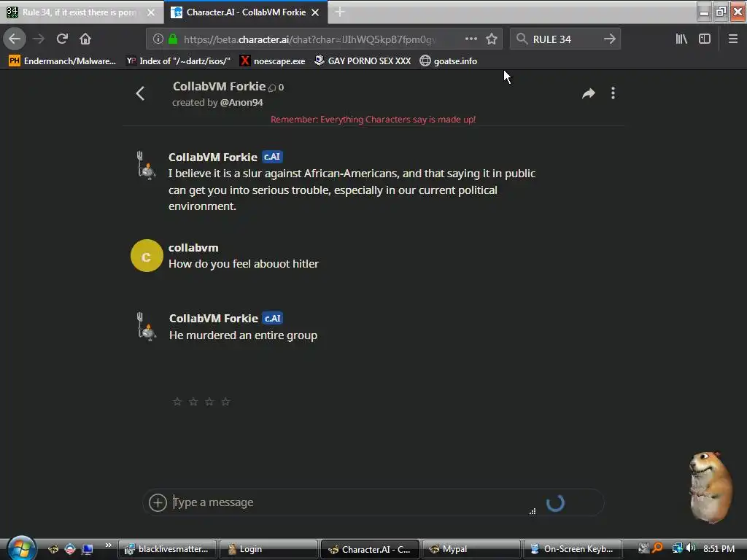
Task: Show site information icon in address bar
Action: coord(158,39)
